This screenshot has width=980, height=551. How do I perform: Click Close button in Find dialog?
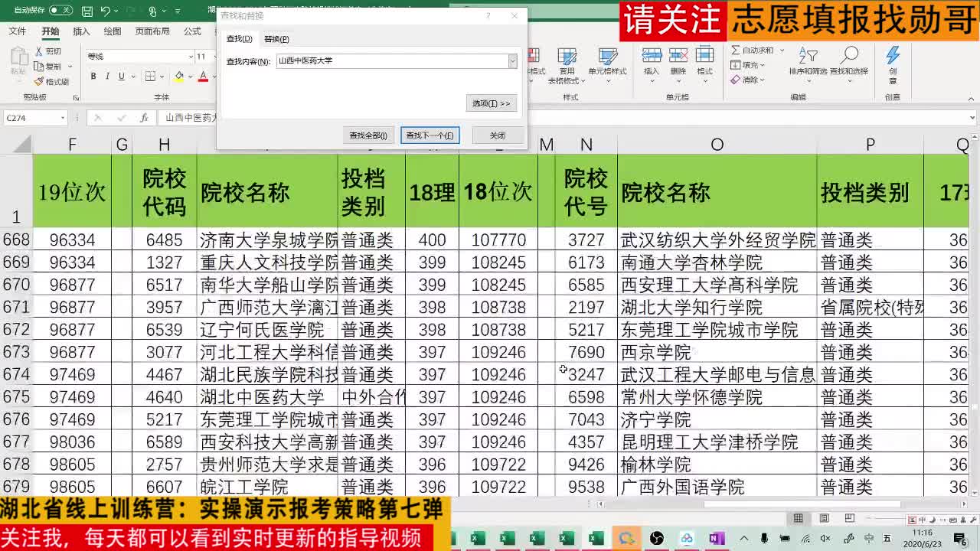(498, 135)
